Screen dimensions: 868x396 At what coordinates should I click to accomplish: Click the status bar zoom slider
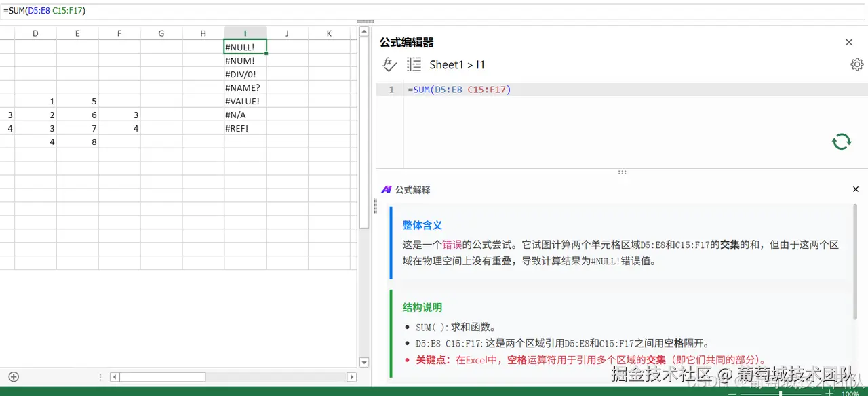[x=781, y=393]
